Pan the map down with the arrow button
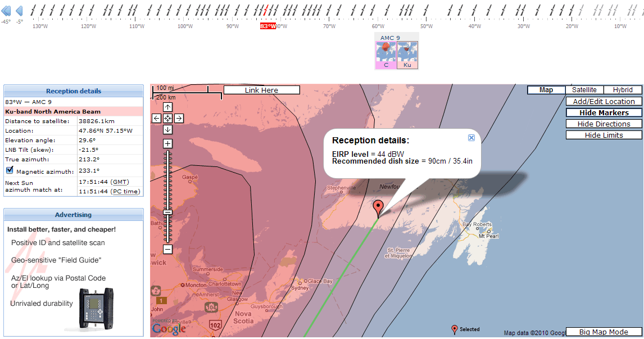 coord(167,129)
